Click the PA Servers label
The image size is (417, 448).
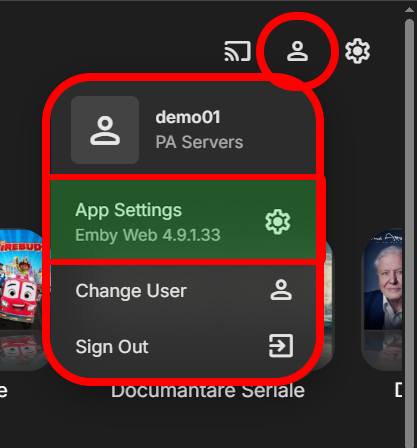point(199,142)
